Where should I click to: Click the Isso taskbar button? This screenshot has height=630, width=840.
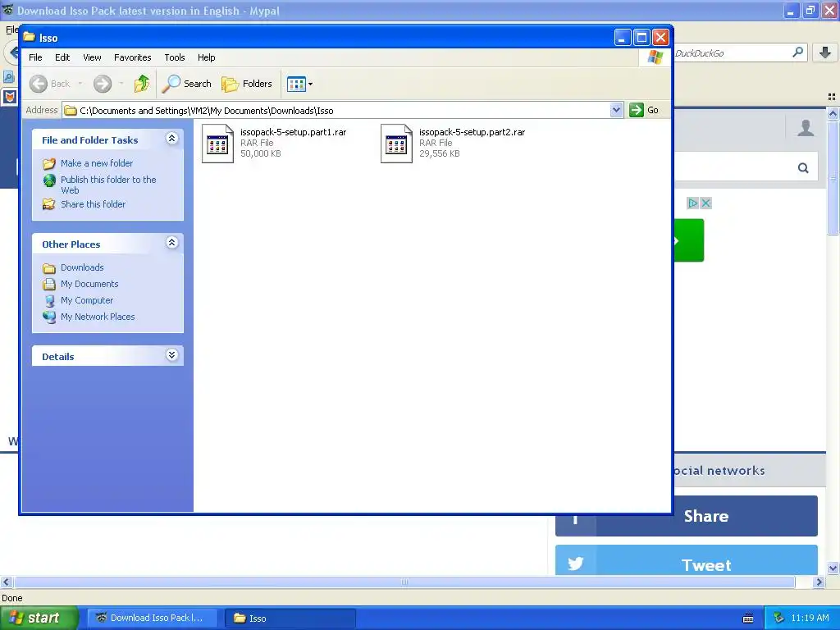coord(290,618)
